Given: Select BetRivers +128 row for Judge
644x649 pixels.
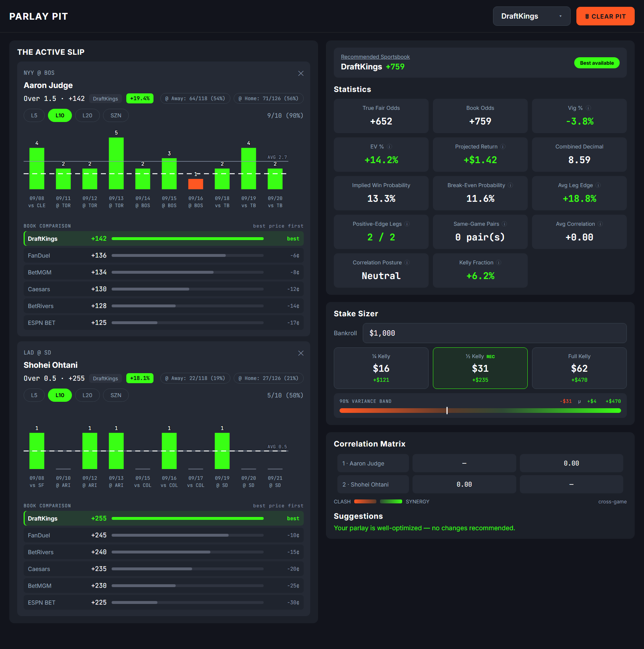Looking at the screenshot, I should (x=164, y=306).
